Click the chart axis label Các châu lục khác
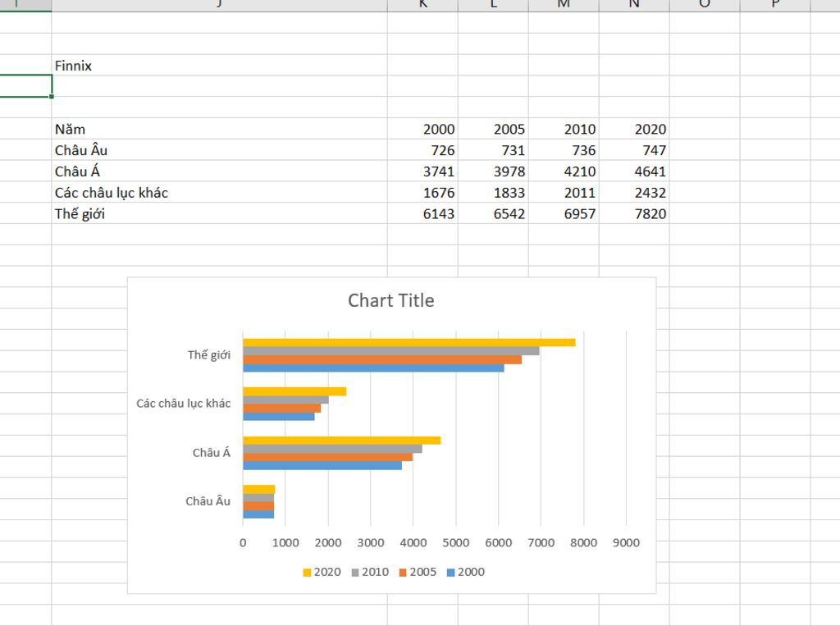 click(183, 404)
